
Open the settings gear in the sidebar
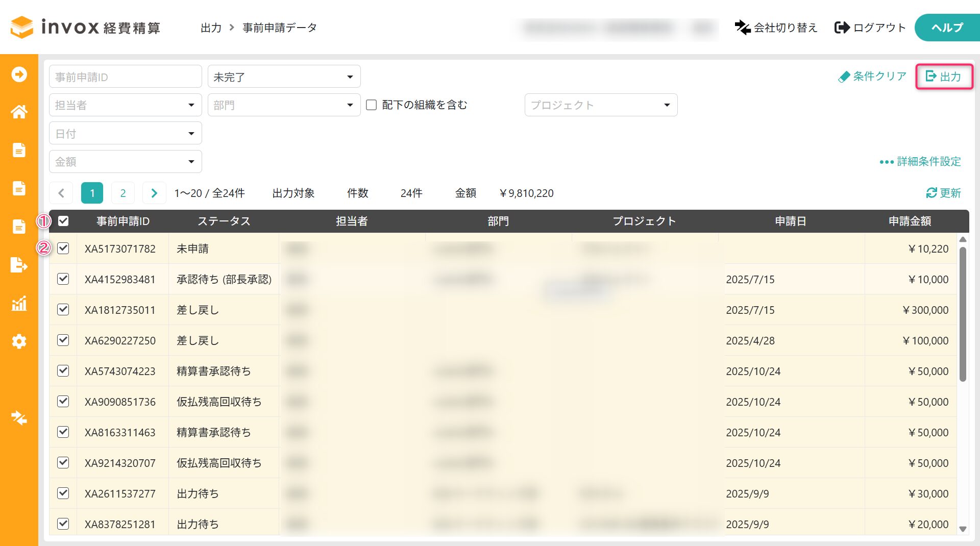[x=19, y=341]
